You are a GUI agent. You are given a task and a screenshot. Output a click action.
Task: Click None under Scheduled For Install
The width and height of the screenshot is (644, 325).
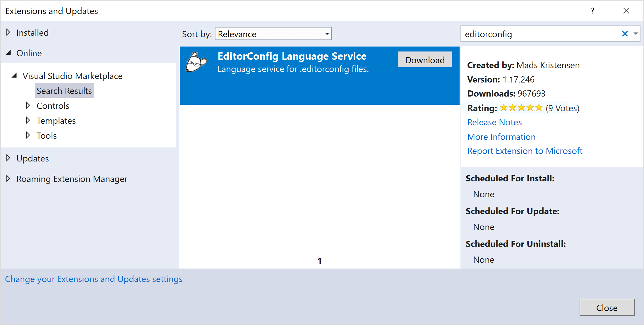click(484, 194)
